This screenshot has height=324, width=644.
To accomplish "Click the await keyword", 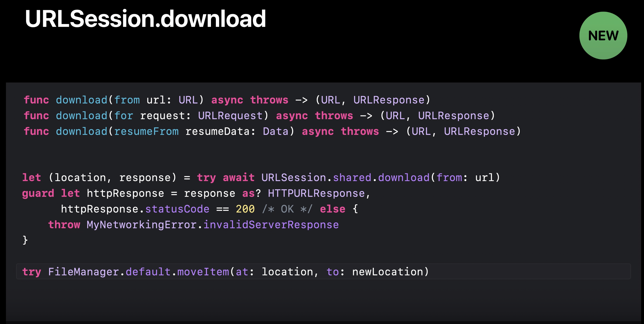I will point(238,178).
